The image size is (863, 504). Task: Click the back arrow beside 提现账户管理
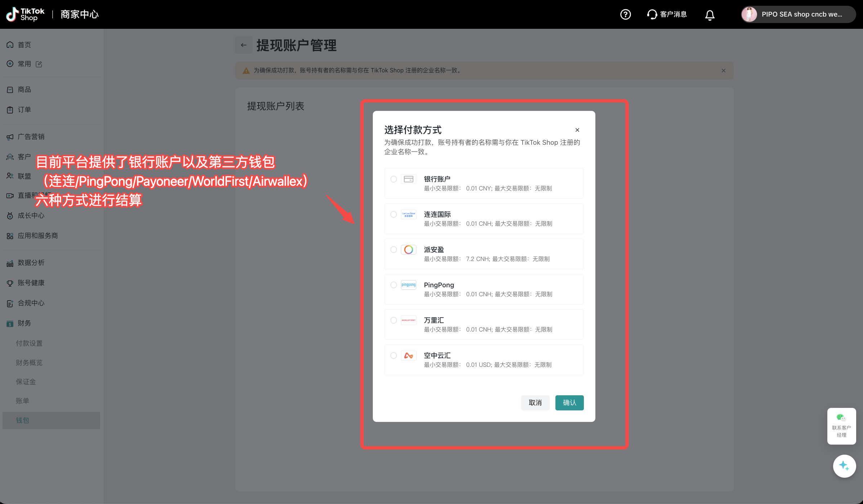[x=243, y=45]
